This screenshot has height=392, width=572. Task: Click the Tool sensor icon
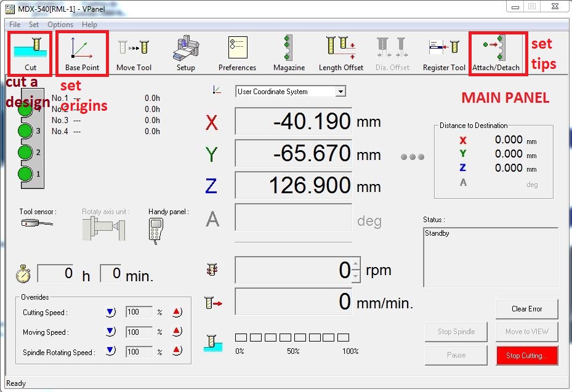(37, 223)
